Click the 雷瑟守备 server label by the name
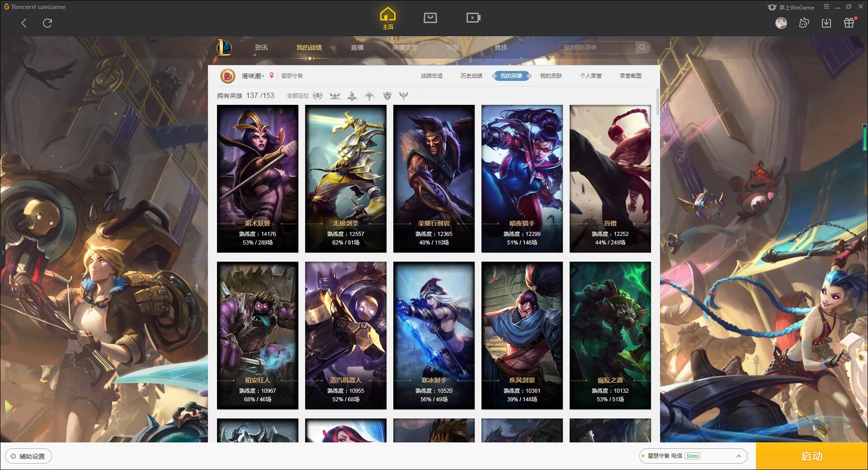 click(292, 76)
